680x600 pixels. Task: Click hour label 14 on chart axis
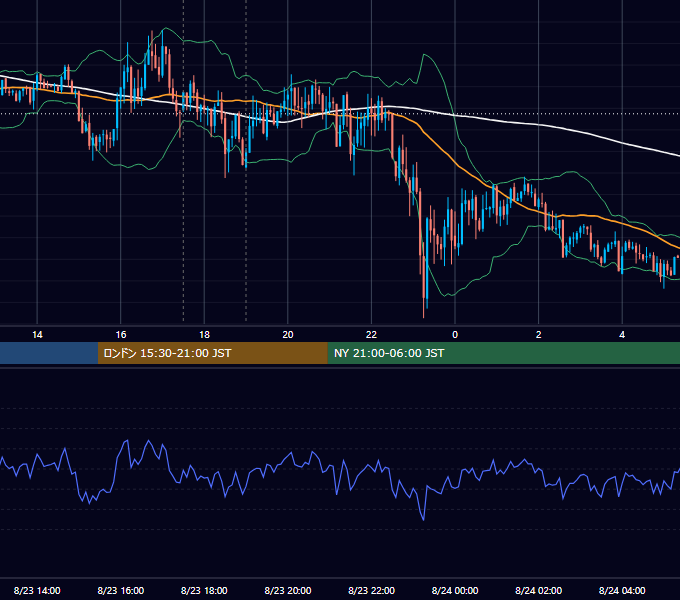[37, 335]
